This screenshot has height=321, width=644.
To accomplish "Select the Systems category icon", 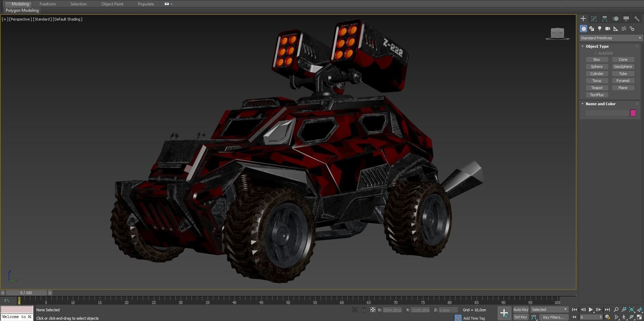I will [x=632, y=29].
